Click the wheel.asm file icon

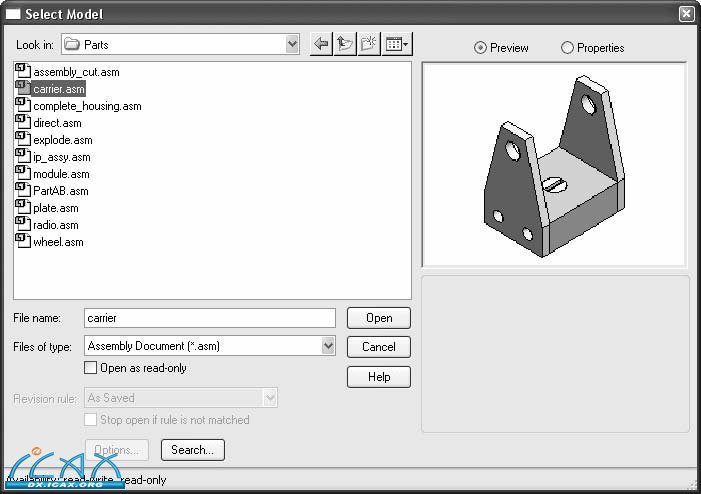click(x=23, y=241)
